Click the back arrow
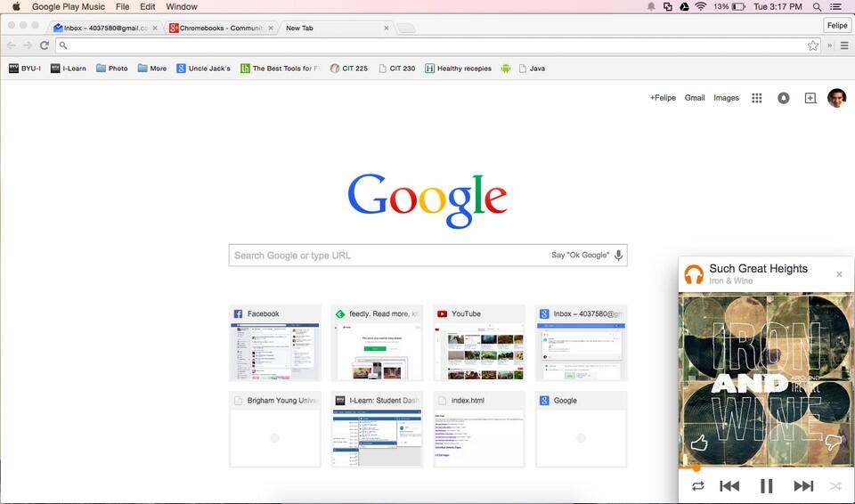 pyautogui.click(x=12, y=45)
